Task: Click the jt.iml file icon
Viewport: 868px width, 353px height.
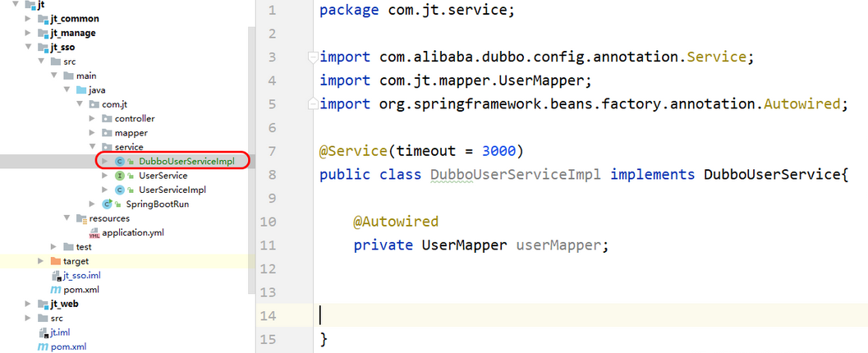Action: point(44,333)
